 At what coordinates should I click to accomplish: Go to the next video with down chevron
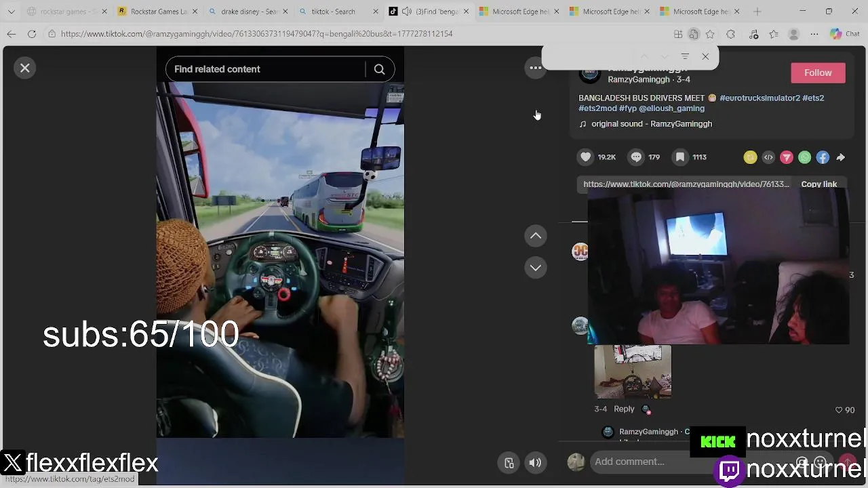536,268
